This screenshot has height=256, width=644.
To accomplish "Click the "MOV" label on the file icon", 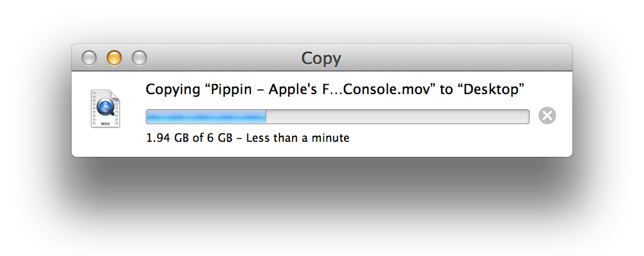I will (105, 124).
